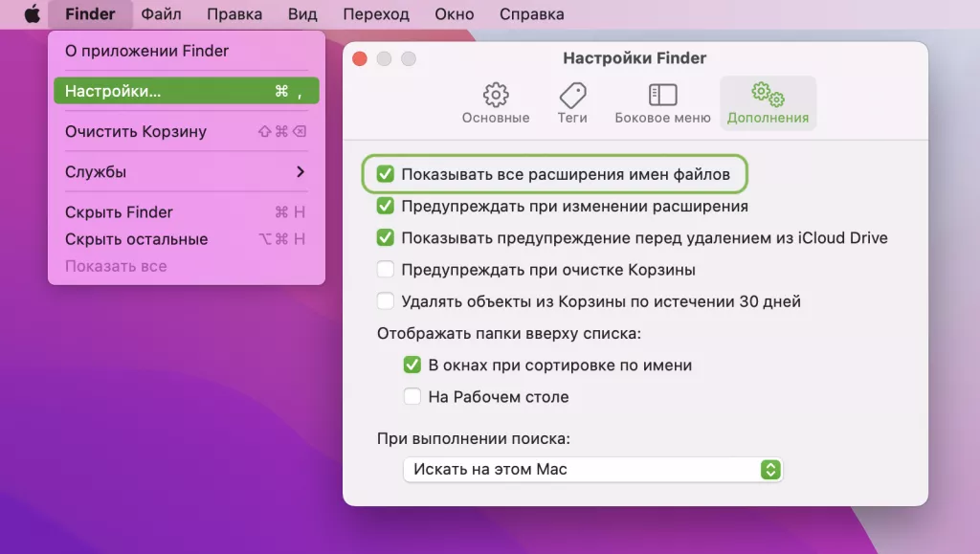980x554 pixels.
Task: Open the Основные settings tab
Action: coord(495,100)
